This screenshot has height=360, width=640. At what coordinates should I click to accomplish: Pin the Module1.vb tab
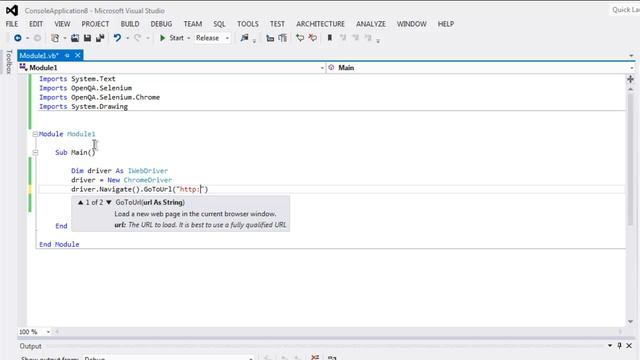67,56
